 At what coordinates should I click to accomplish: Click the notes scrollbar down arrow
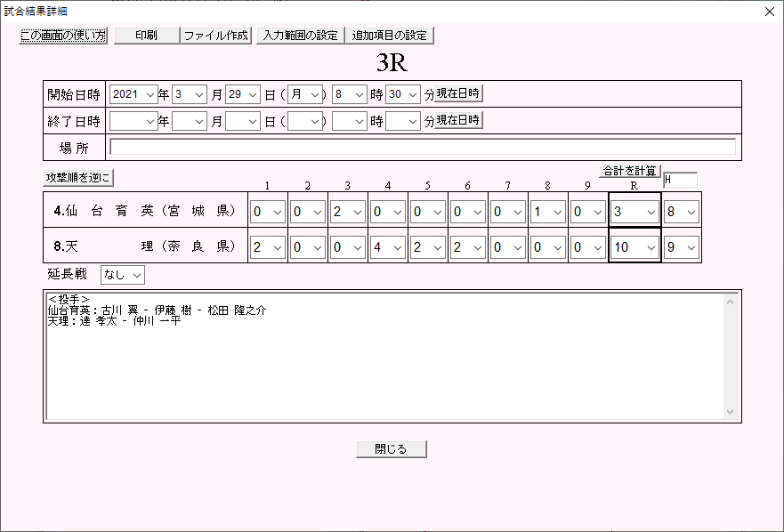[731, 412]
